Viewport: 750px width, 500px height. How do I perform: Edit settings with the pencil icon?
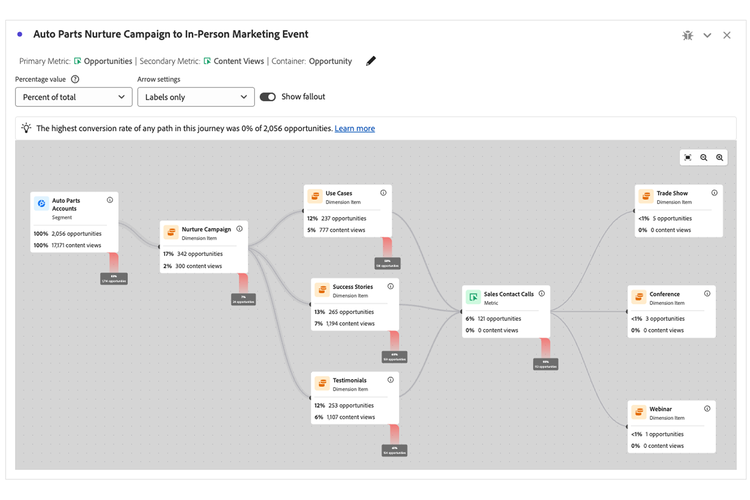pyautogui.click(x=371, y=61)
